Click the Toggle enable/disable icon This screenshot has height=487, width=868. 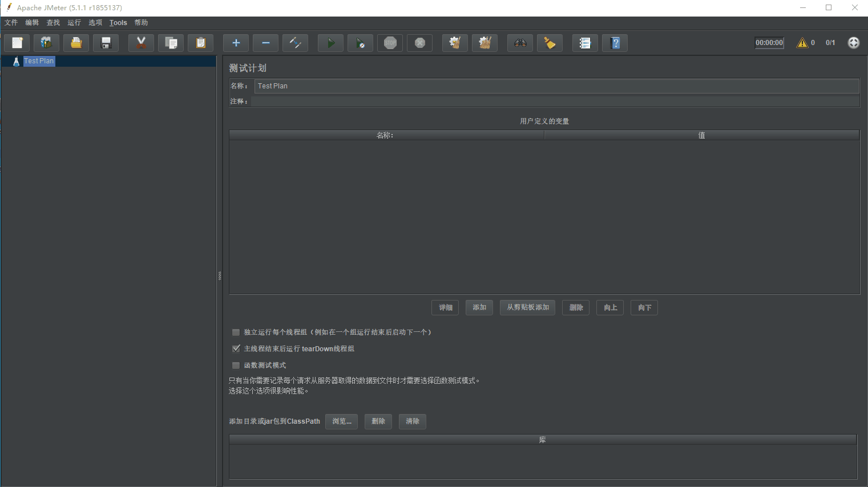tap(295, 43)
